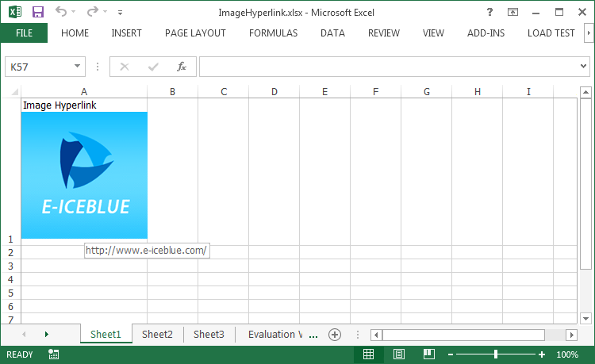Viewport: 595px width, 364px height.
Task: Click inside the formula bar
Action: click(x=389, y=67)
